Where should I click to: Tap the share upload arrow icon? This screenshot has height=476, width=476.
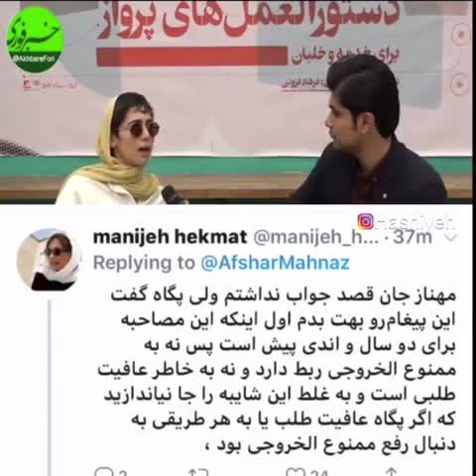pyautogui.click(x=392, y=472)
